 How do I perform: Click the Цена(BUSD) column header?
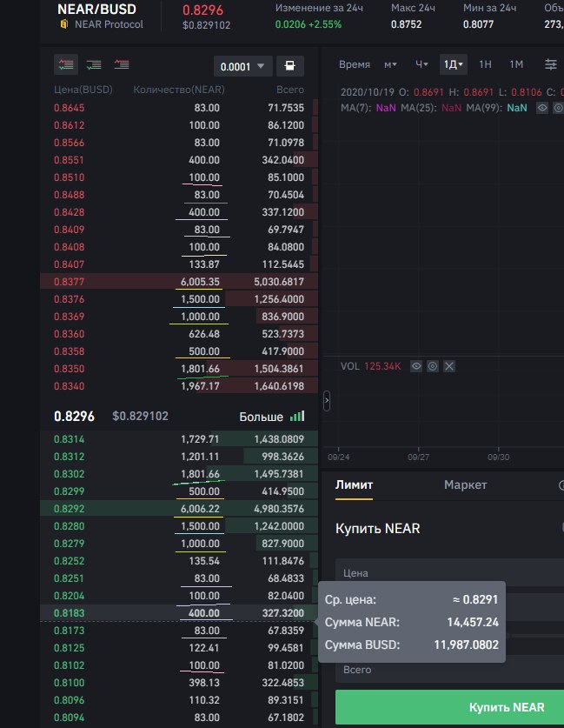[x=83, y=90]
